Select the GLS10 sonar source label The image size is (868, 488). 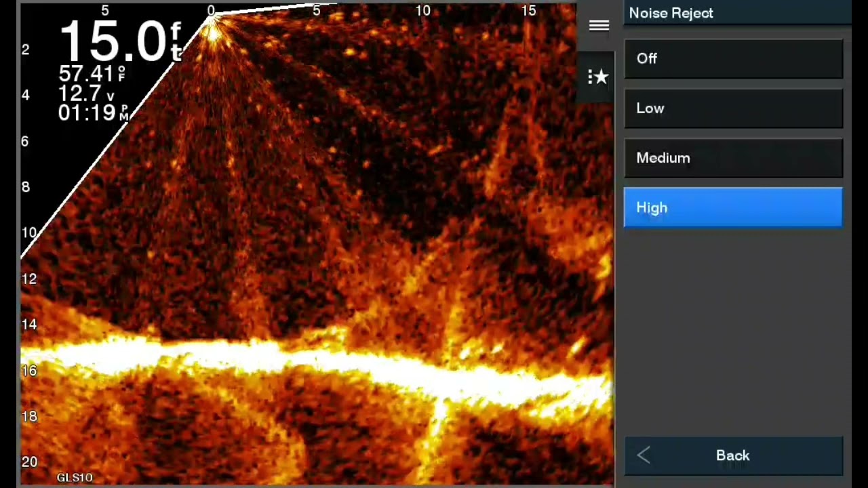(x=75, y=478)
